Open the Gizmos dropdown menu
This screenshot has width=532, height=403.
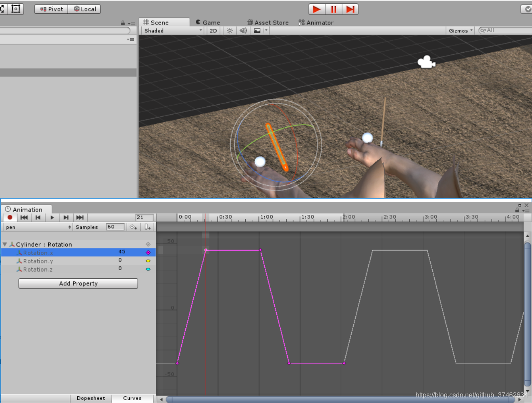pyautogui.click(x=461, y=31)
